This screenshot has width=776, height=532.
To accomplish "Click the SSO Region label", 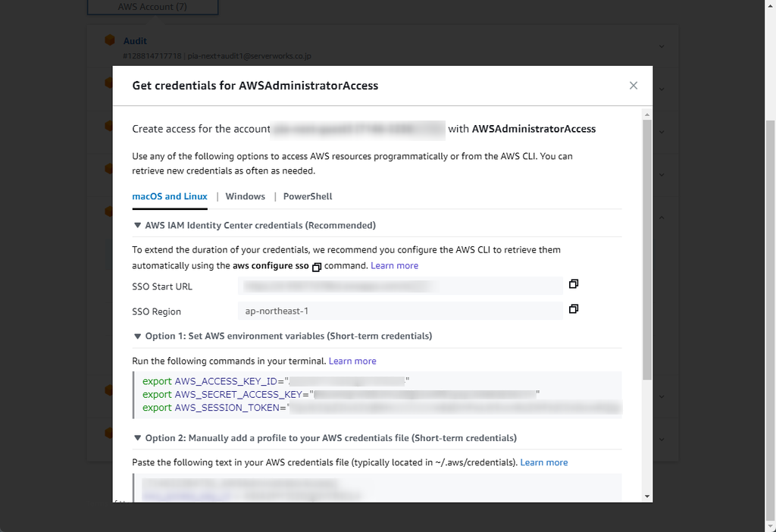I will click(x=156, y=311).
